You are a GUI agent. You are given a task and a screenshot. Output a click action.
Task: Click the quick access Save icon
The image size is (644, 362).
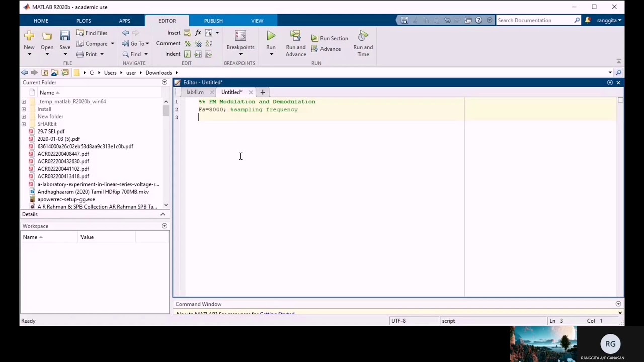pyautogui.click(x=404, y=20)
